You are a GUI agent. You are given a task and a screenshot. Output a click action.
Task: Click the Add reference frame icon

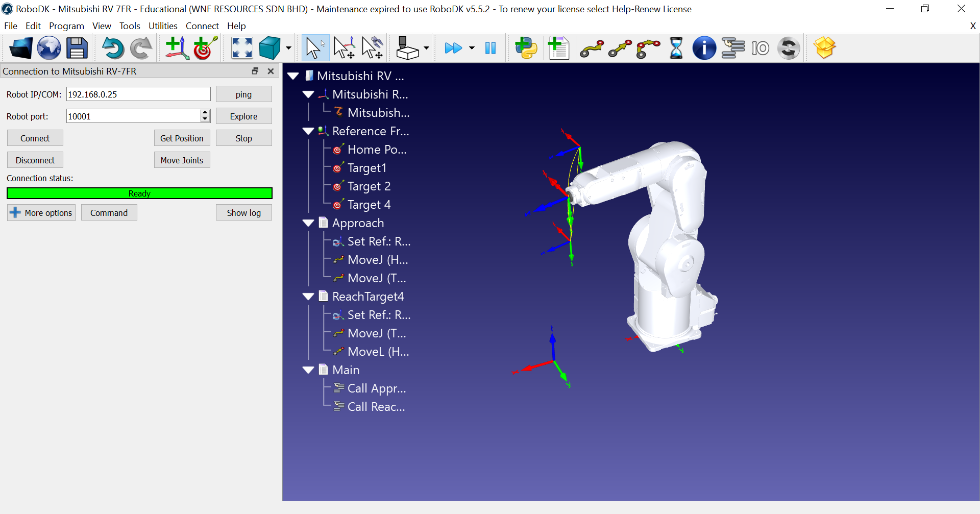[x=177, y=48]
